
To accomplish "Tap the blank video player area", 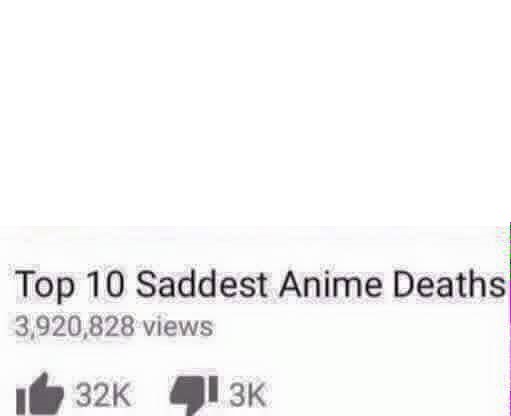I will pyautogui.click(x=255, y=112).
